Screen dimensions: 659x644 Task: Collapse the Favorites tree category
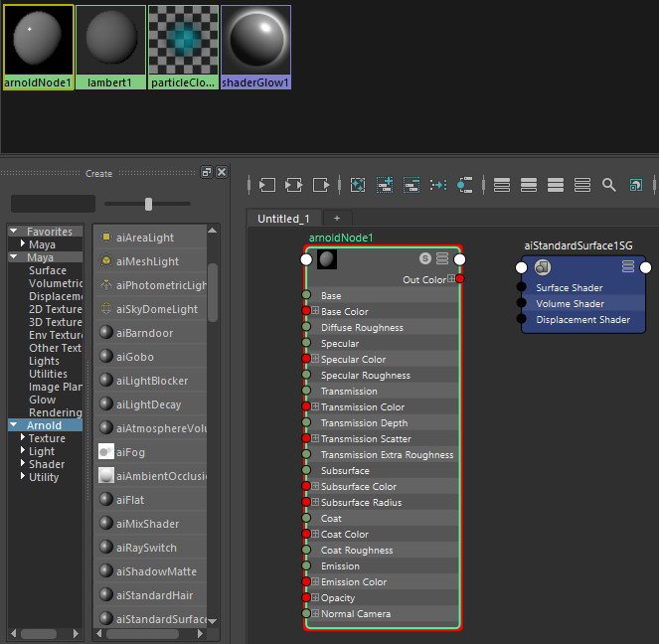click(14, 231)
